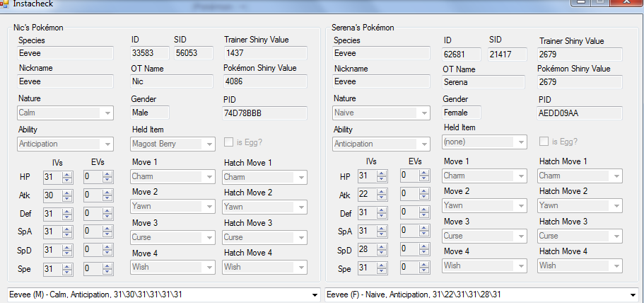Adjust Nic's Spe EV stepper arrows
Viewport: 644px width, 303px height.
pos(107,269)
